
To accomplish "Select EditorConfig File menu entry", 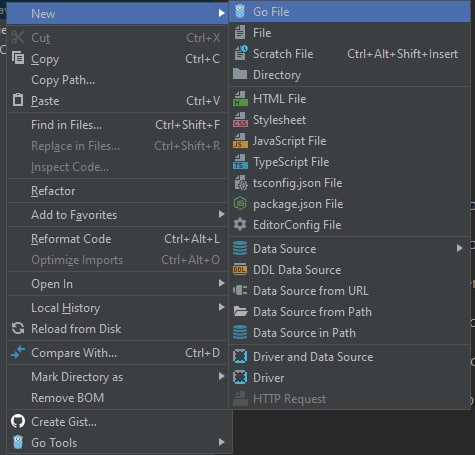I will coord(350,225).
